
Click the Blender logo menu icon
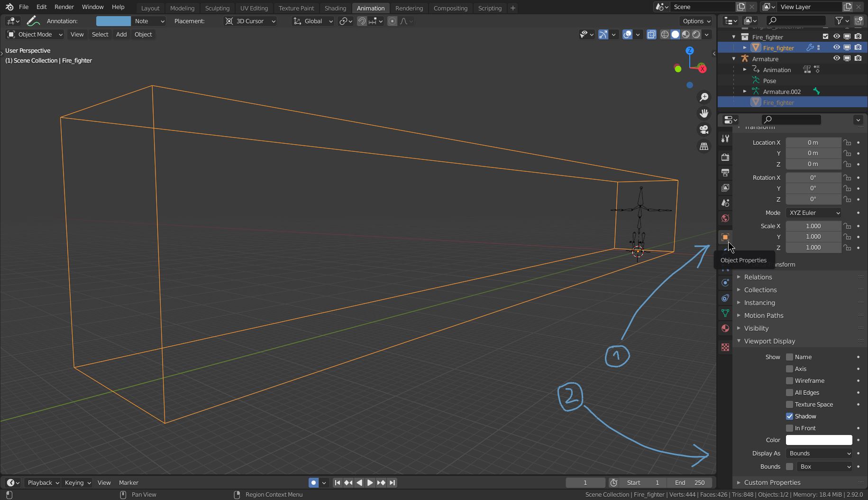(9, 7)
